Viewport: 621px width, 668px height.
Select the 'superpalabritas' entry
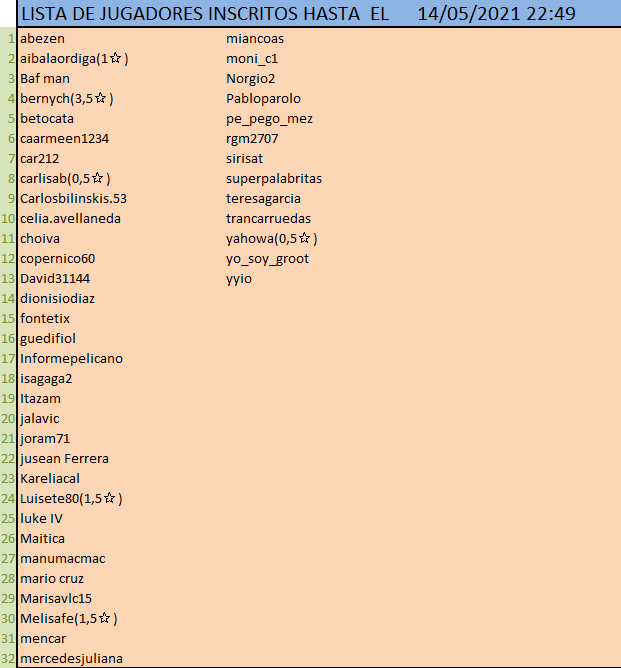[x=274, y=178]
